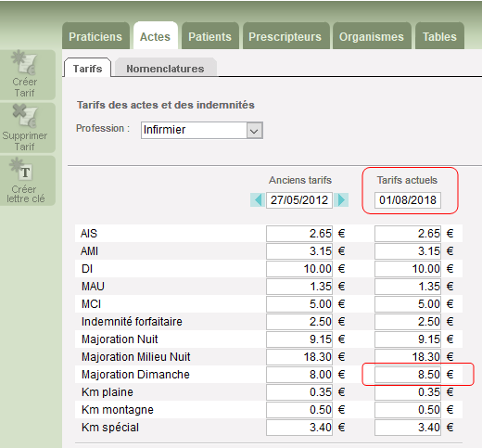Select the Infirmier profession combo box

(202, 130)
